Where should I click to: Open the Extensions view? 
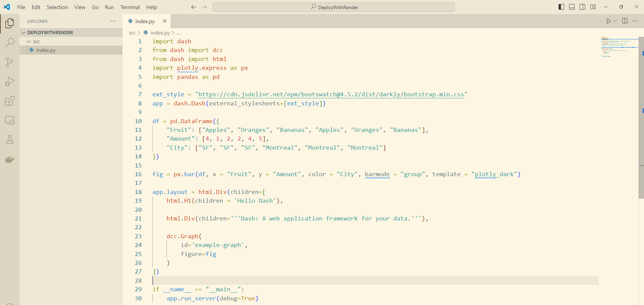(10, 101)
